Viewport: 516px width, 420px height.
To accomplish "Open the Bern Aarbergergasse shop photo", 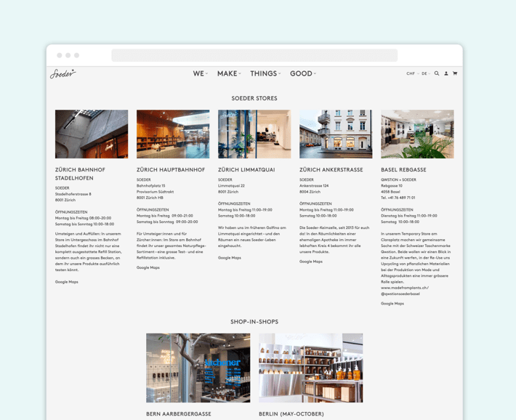I will pos(198,368).
